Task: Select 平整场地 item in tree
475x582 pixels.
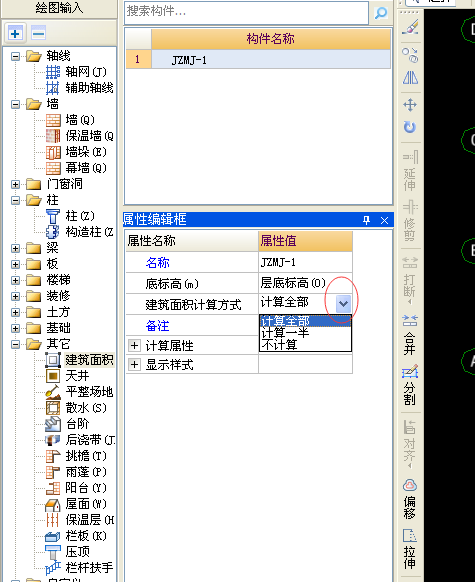Action: pyautogui.click(x=79, y=392)
